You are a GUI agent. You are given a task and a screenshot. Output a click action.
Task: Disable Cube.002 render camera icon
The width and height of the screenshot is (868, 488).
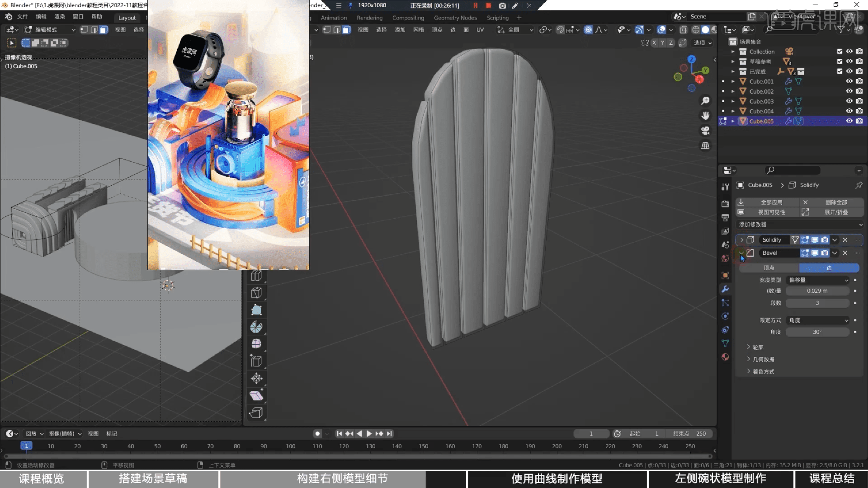tap(859, 91)
